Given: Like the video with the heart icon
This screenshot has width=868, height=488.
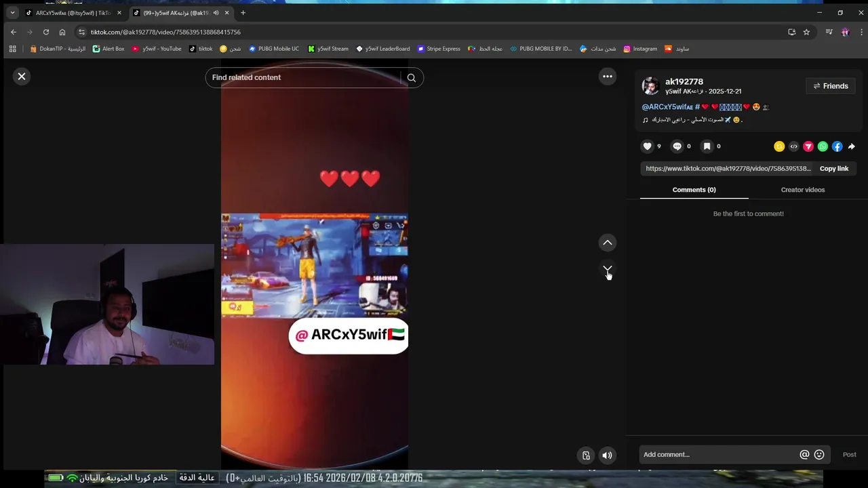Looking at the screenshot, I should coord(648,146).
